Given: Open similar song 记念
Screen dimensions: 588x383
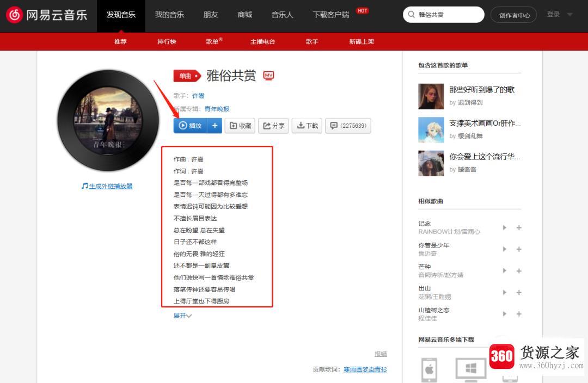Looking at the screenshot, I should tap(425, 224).
